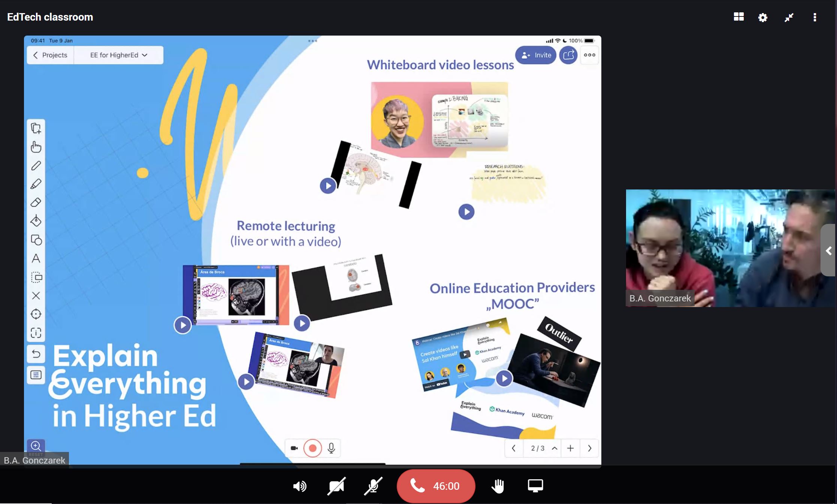Viewport: 837px width, 504px height.
Task: Click B.A. Gonczarek's video tile
Action: coord(731,248)
